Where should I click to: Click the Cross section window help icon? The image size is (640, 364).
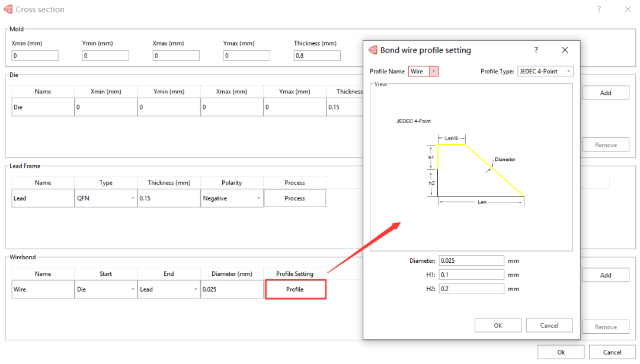coord(599,9)
